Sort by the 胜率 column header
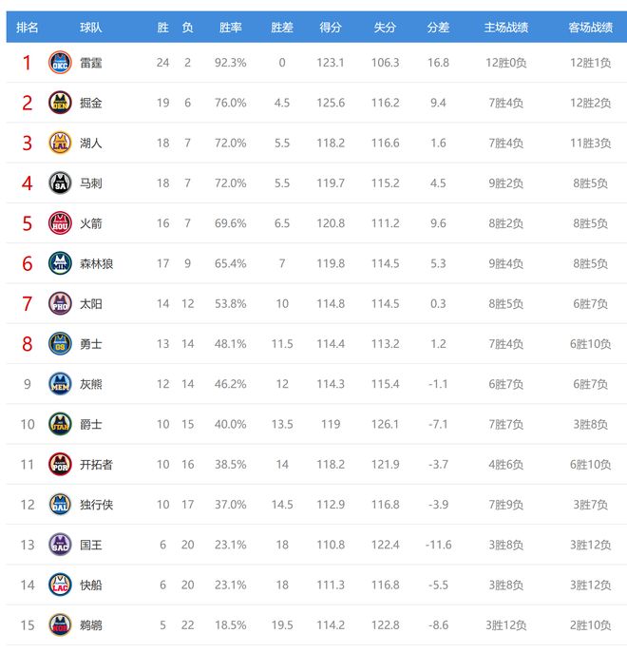Image resolution: width=627 pixels, height=672 pixels. pos(230,28)
